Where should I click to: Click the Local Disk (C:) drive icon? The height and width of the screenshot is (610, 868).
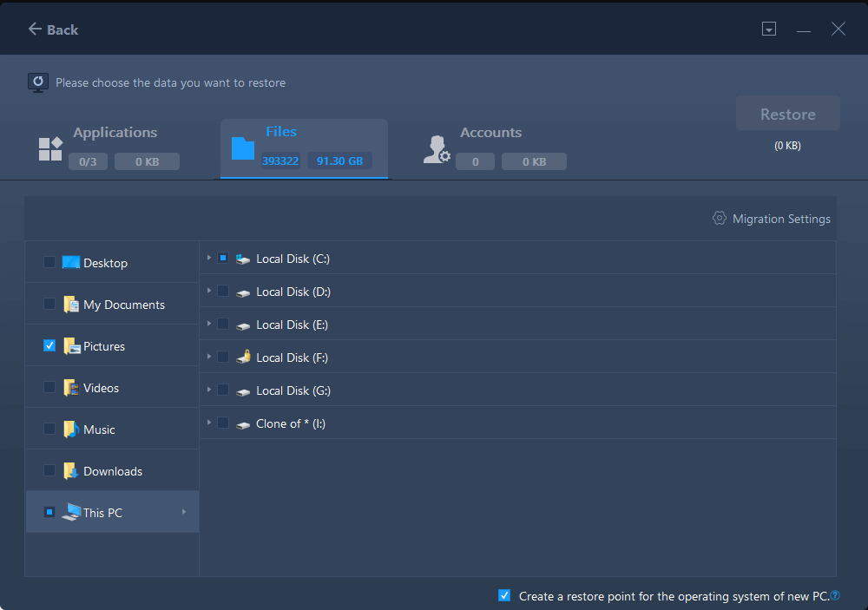pos(243,259)
